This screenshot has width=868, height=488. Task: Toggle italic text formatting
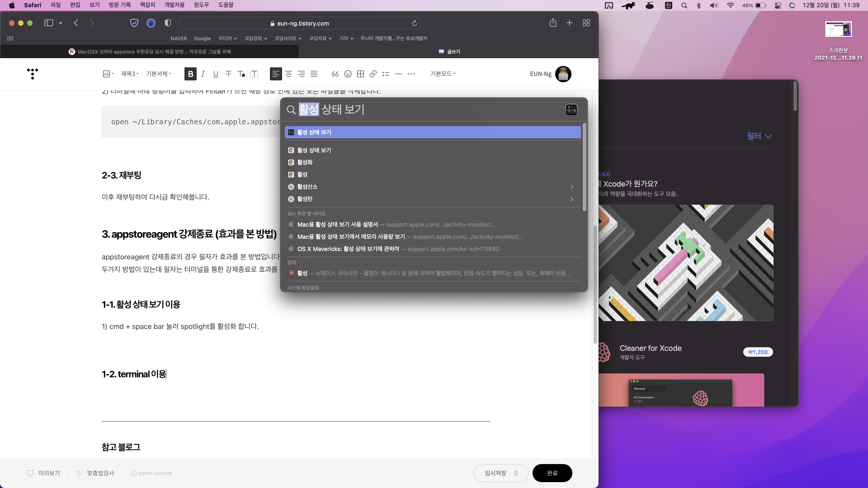click(203, 74)
